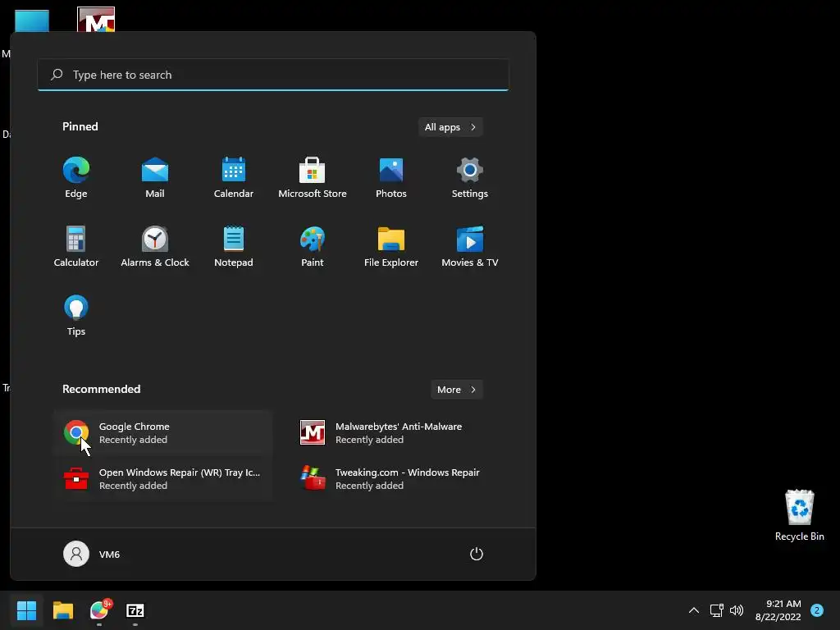Show hidden system tray icons
The width and height of the screenshot is (840, 630).
click(x=694, y=610)
